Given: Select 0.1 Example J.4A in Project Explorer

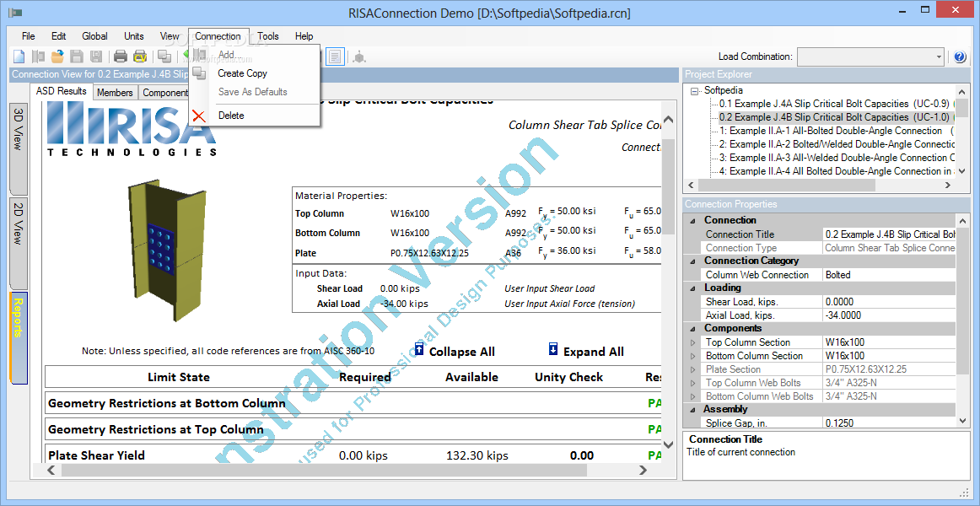Looking at the screenshot, I should [834, 104].
